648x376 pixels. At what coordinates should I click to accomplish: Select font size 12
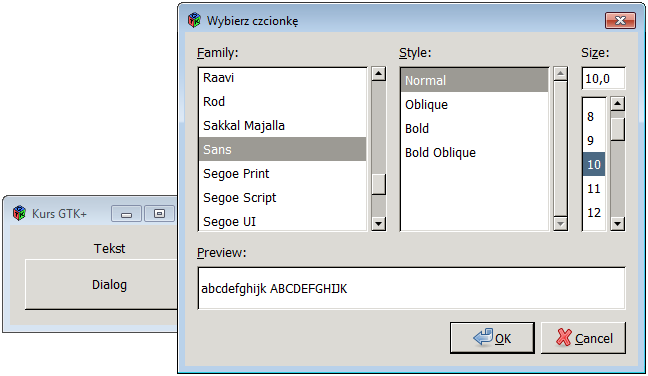tap(594, 212)
